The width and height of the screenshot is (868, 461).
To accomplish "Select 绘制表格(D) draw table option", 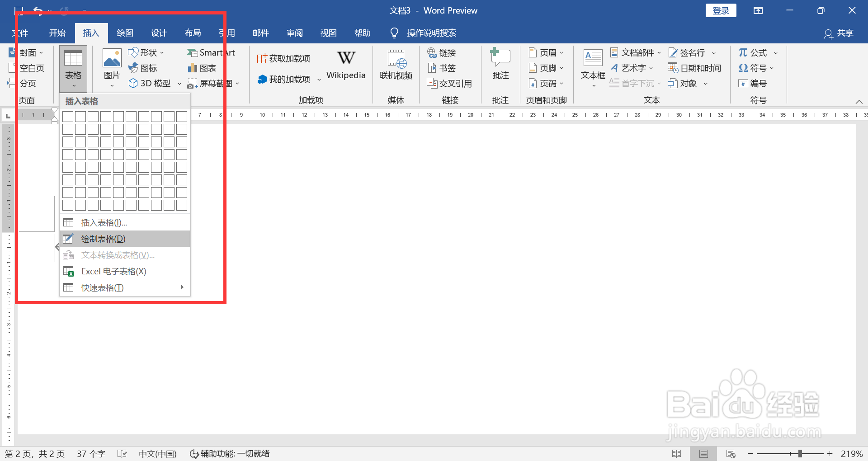I will (125, 239).
